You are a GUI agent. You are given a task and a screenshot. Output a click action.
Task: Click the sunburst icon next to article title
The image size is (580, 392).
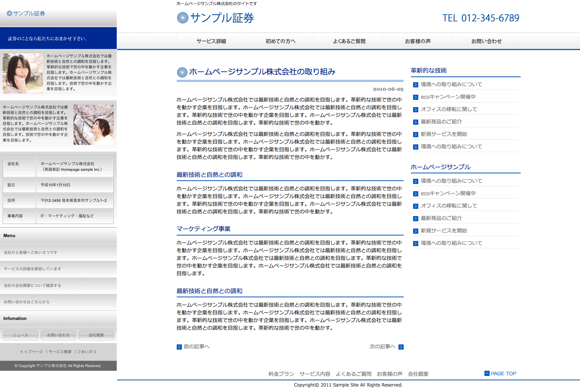click(182, 72)
